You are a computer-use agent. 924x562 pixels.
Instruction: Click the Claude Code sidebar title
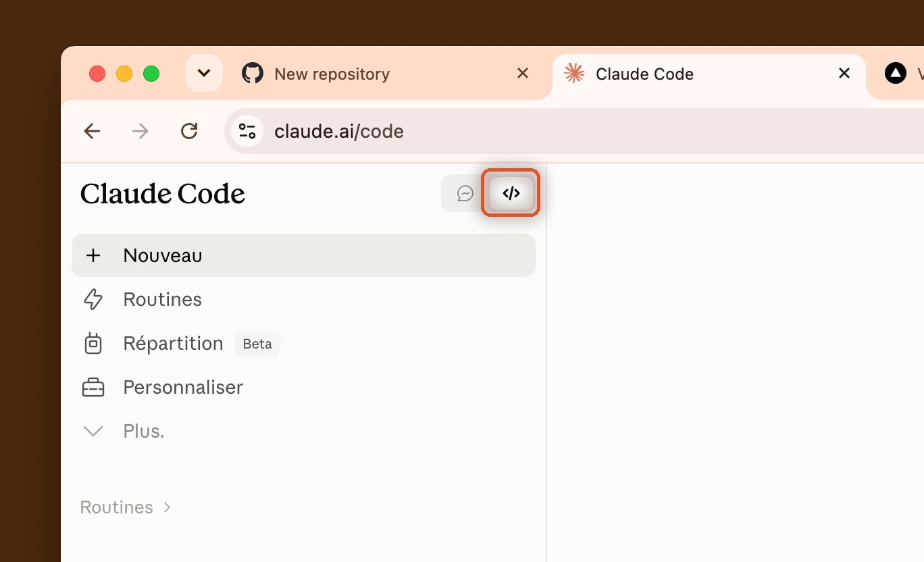click(162, 194)
